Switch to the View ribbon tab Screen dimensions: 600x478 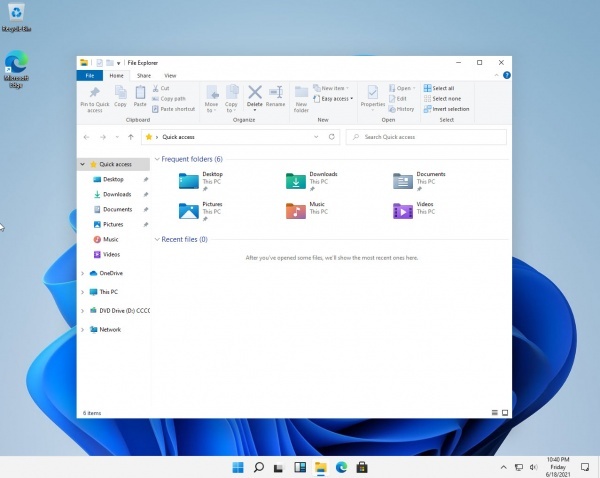click(x=170, y=76)
